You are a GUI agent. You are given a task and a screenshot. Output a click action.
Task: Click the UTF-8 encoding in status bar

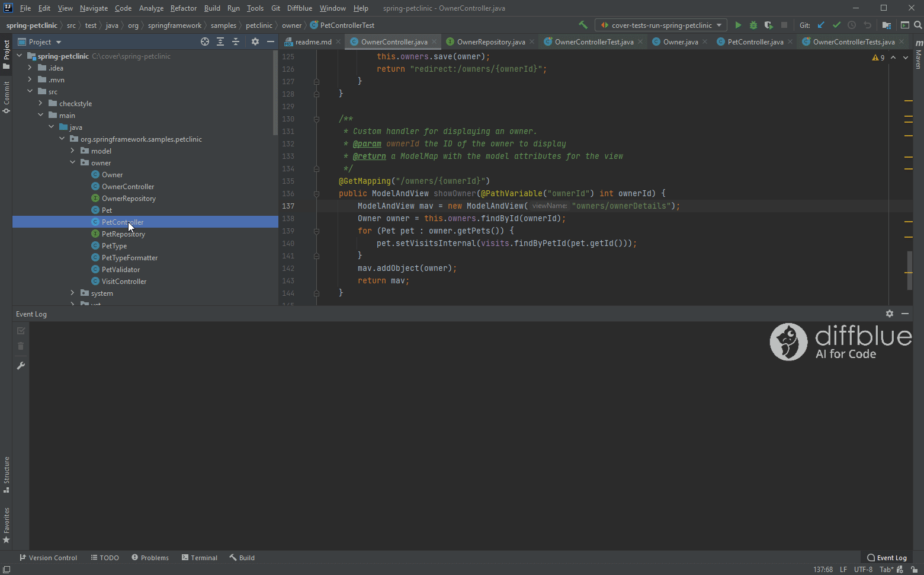[863, 569]
